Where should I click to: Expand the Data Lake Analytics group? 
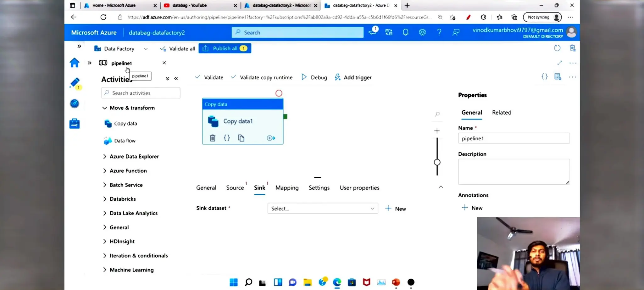(x=130, y=213)
